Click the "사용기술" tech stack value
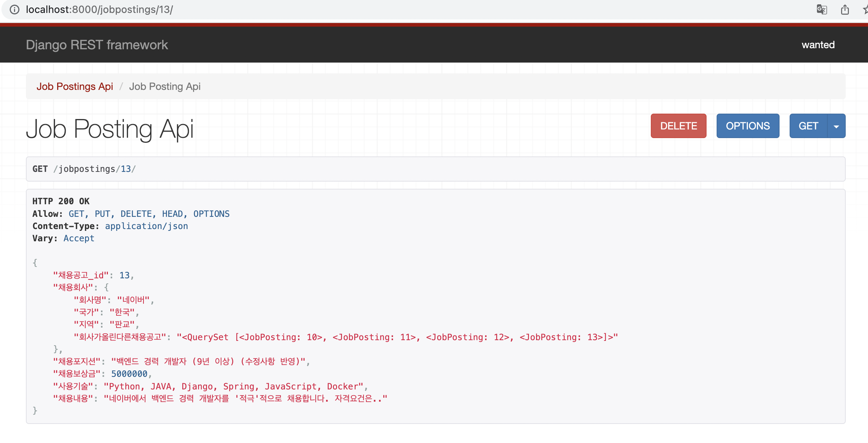The width and height of the screenshot is (868, 443). (x=233, y=387)
